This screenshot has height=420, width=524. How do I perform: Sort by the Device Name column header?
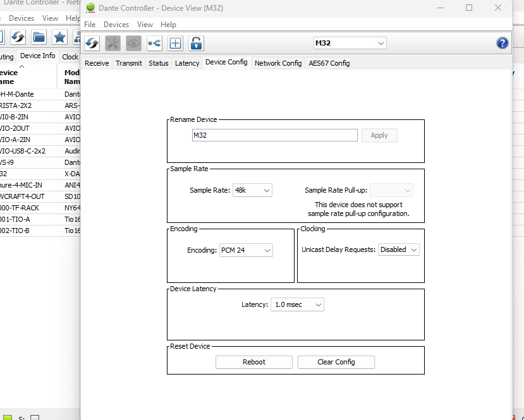click(28, 76)
